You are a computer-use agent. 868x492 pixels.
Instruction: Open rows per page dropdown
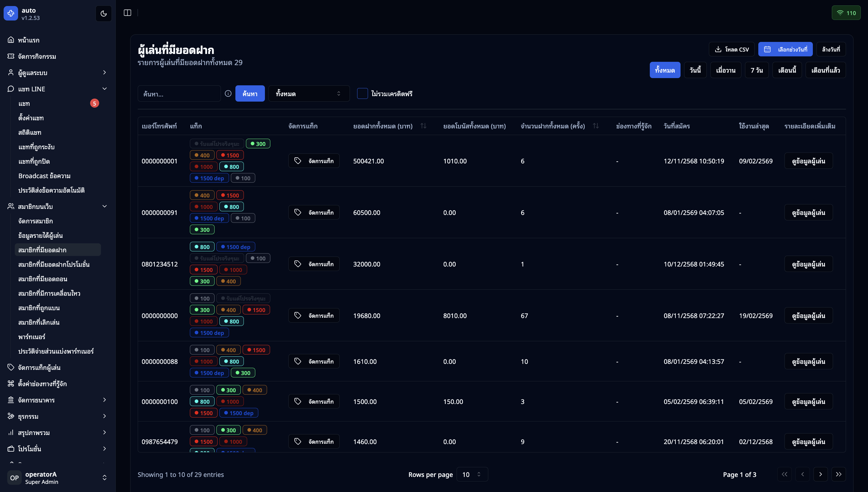[x=472, y=474]
